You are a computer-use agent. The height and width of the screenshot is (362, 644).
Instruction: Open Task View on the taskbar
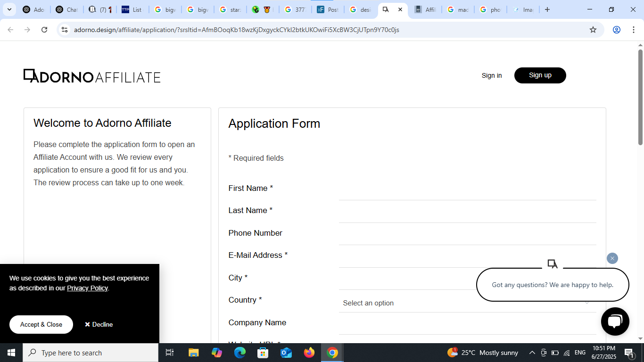click(x=170, y=353)
